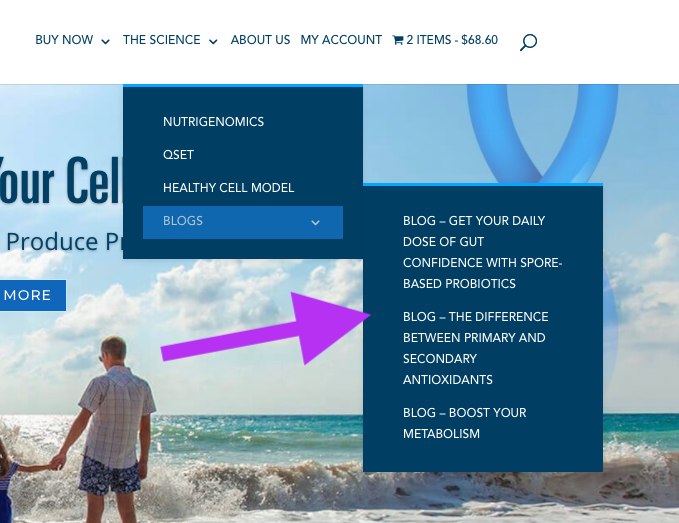
Task: Open Boost Your Metabolism blog
Action: [465, 423]
